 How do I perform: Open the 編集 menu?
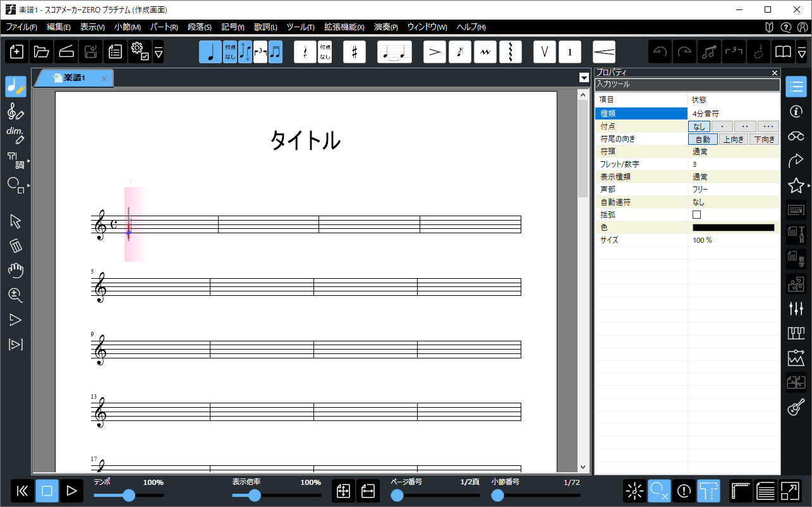click(59, 27)
